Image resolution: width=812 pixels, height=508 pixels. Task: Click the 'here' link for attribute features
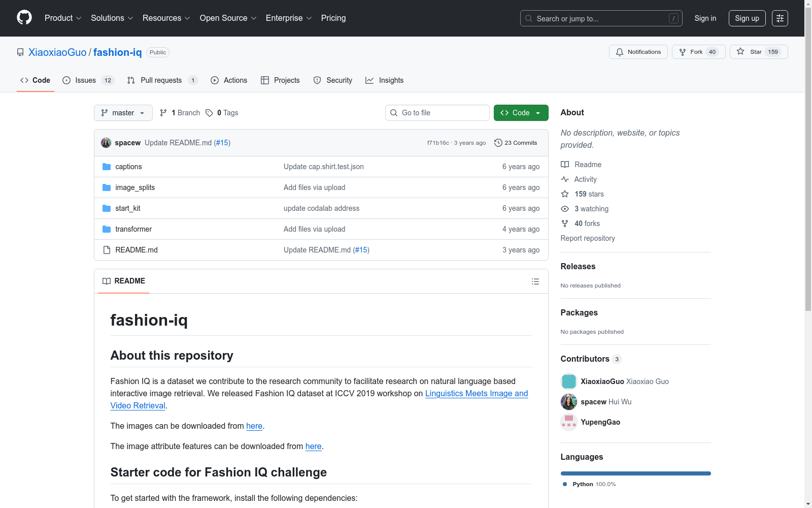[x=314, y=446]
